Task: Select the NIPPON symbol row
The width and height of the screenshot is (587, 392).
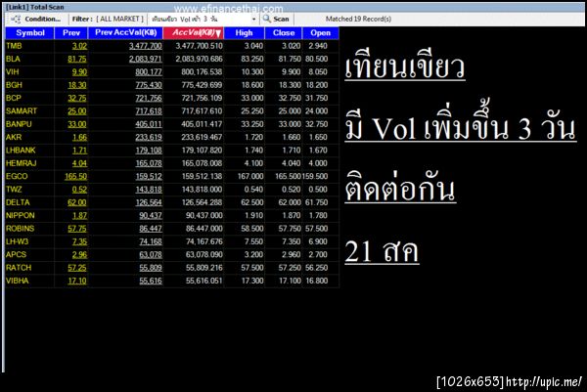Action: click(x=172, y=215)
